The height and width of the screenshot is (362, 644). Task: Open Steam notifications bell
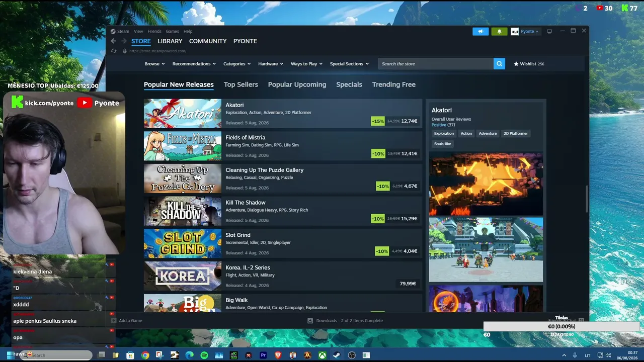499,31
